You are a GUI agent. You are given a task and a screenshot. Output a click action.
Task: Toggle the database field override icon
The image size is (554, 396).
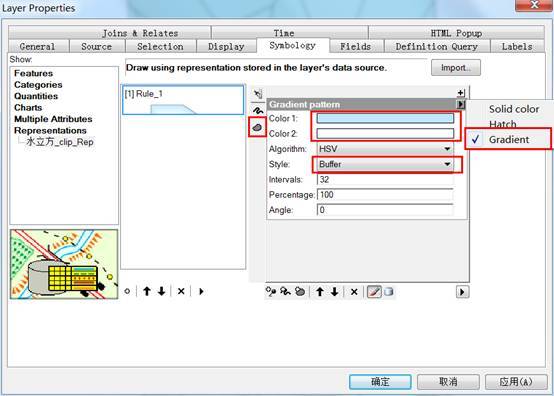point(388,292)
